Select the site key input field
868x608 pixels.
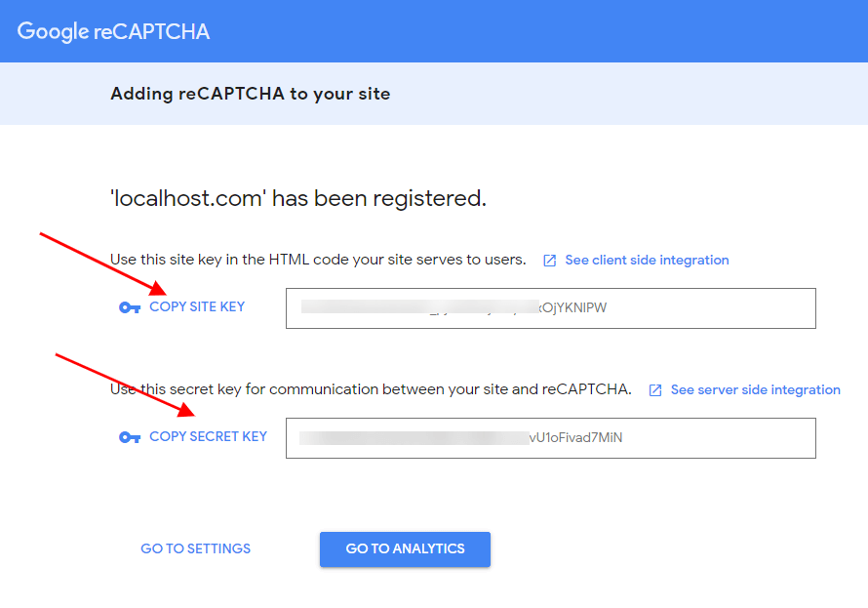(551, 308)
